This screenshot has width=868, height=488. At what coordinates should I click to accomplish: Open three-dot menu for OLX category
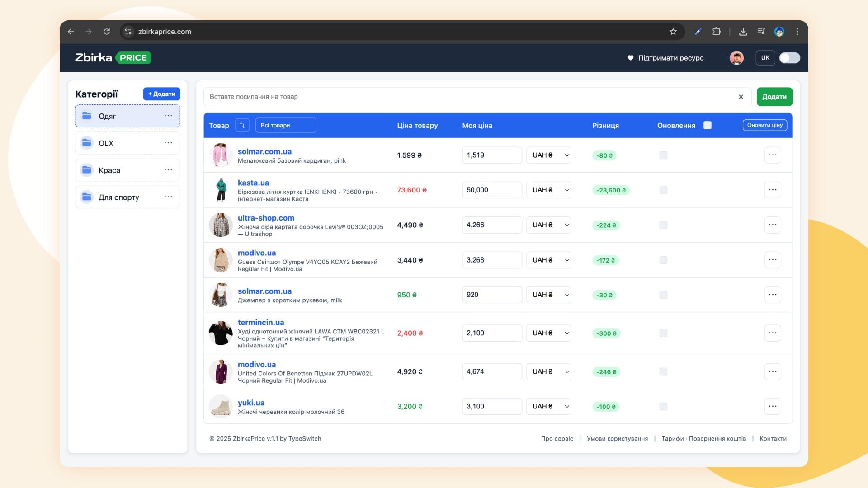[x=168, y=143]
